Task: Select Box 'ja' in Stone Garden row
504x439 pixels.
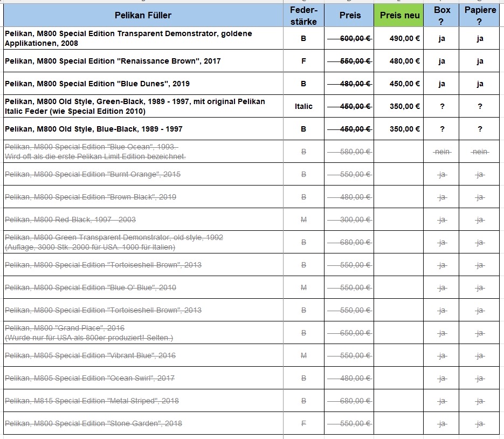Action: point(441,423)
